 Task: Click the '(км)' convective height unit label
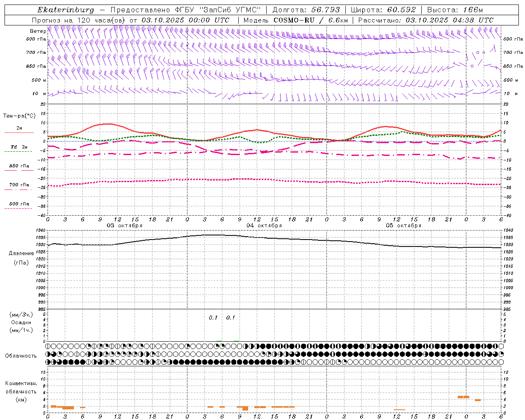click(x=21, y=399)
